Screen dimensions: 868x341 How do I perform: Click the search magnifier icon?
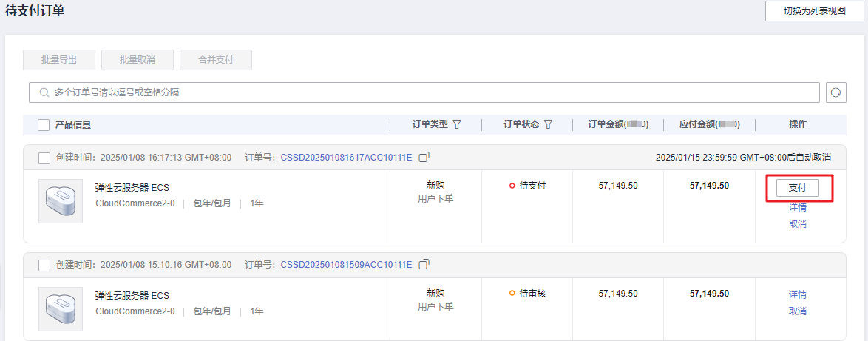point(43,92)
